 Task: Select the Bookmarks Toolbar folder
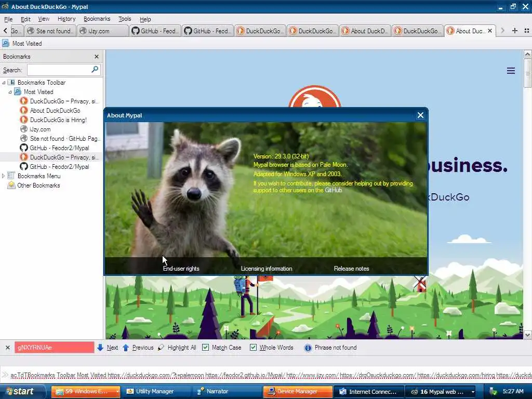tap(42, 83)
